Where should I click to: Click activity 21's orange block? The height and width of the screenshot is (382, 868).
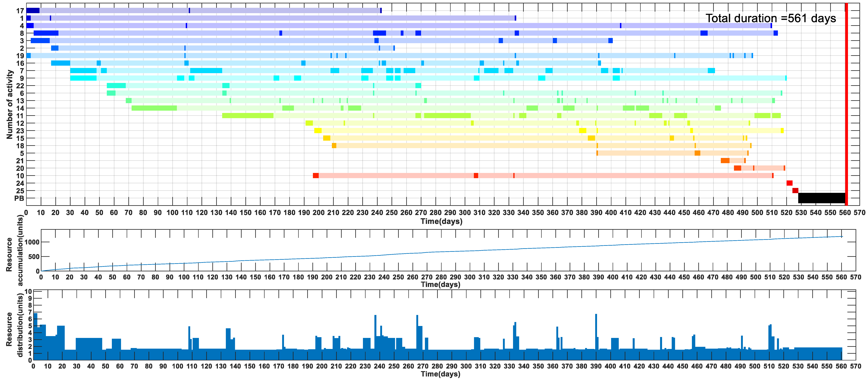(x=725, y=161)
